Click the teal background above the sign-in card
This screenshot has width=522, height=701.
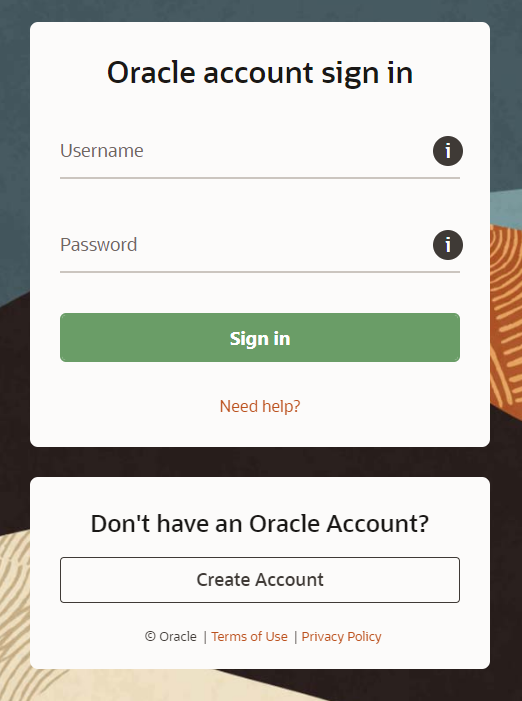pyautogui.click(x=260, y=10)
